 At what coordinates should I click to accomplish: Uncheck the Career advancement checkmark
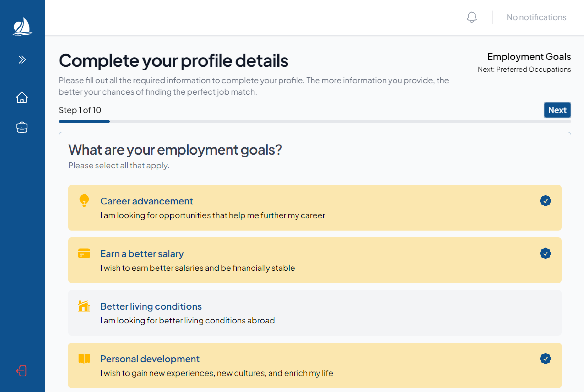(x=545, y=201)
